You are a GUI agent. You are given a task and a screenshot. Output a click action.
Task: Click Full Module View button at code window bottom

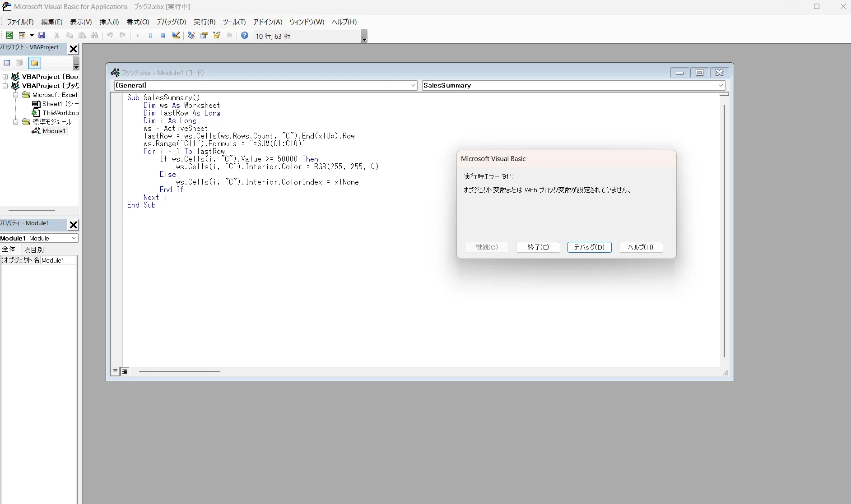click(x=125, y=371)
